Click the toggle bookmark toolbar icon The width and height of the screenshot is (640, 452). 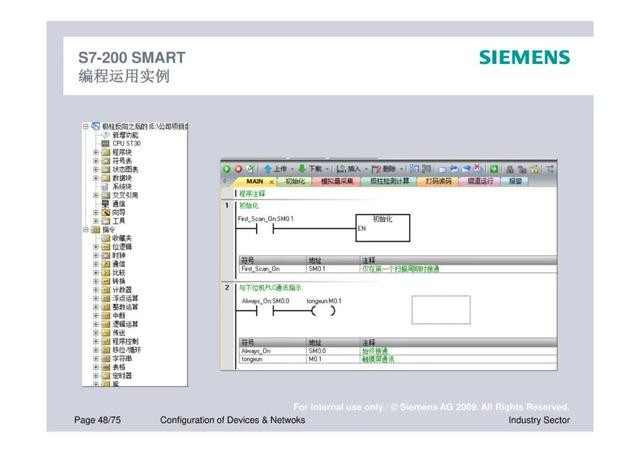(443, 169)
